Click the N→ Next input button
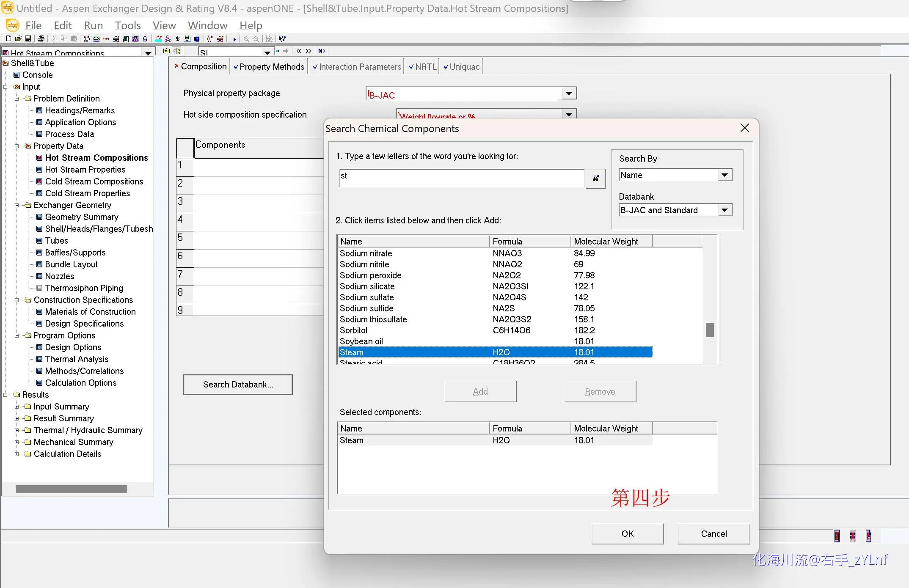Viewport: 909px width, 588px height. [322, 51]
